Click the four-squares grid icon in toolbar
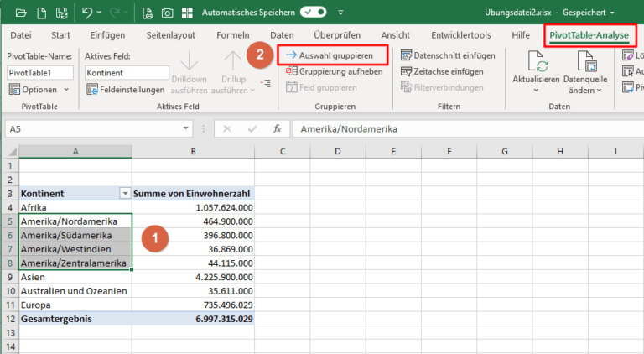The width and height of the screenshot is (644, 354). tap(187, 13)
